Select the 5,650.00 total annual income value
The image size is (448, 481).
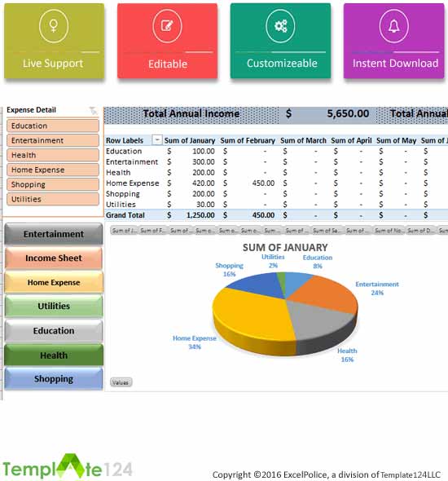tap(348, 114)
